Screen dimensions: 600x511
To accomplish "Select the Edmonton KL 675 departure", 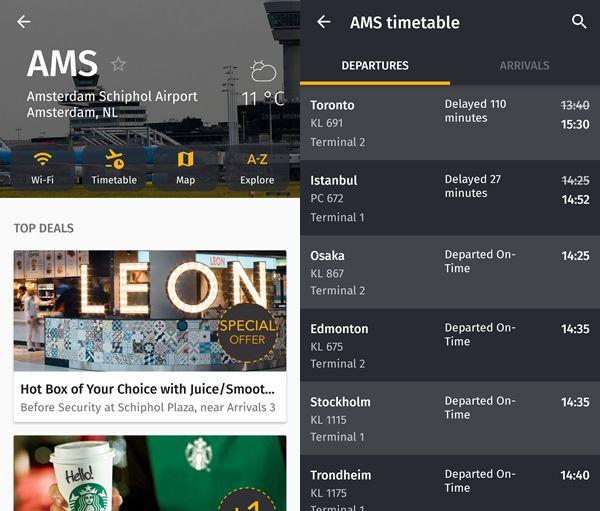I will pyautogui.click(x=450, y=345).
